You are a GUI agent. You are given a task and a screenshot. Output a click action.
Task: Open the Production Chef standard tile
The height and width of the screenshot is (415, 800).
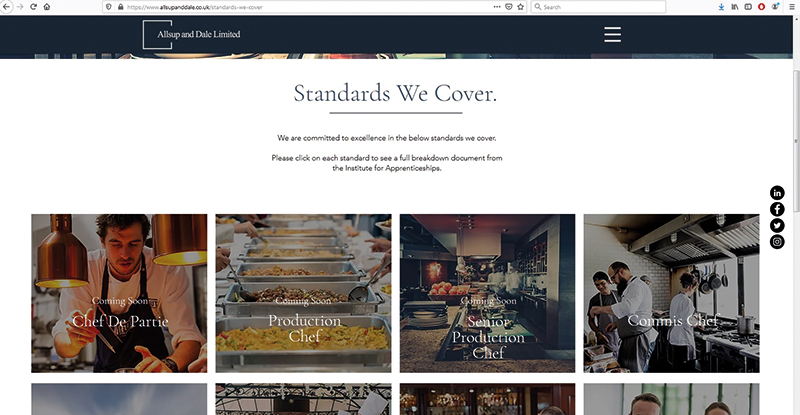[x=304, y=293]
